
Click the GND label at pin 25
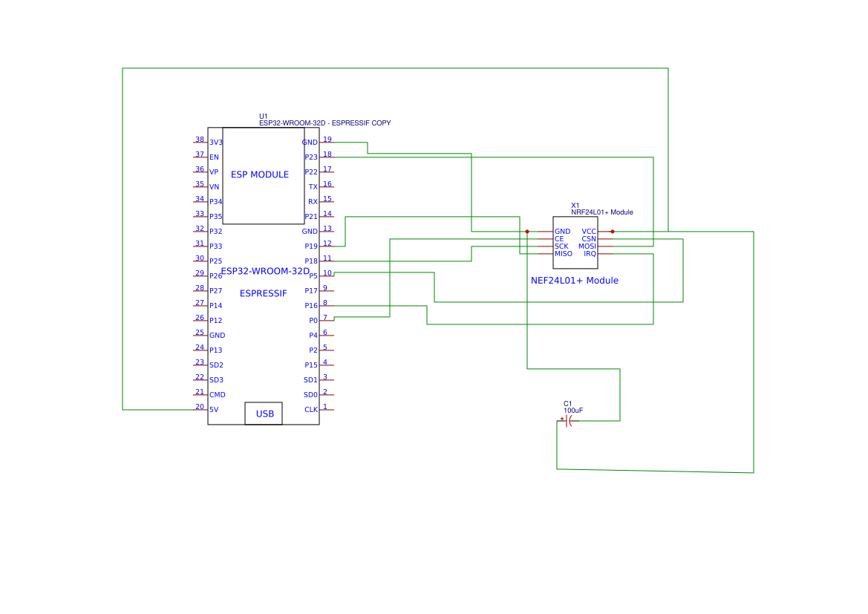pyautogui.click(x=217, y=336)
